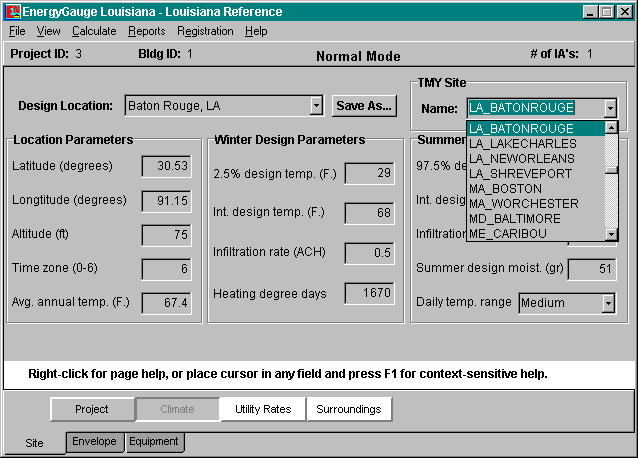The image size is (638, 458).
Task: Open the View menu
Action: [x=48, y=31]
